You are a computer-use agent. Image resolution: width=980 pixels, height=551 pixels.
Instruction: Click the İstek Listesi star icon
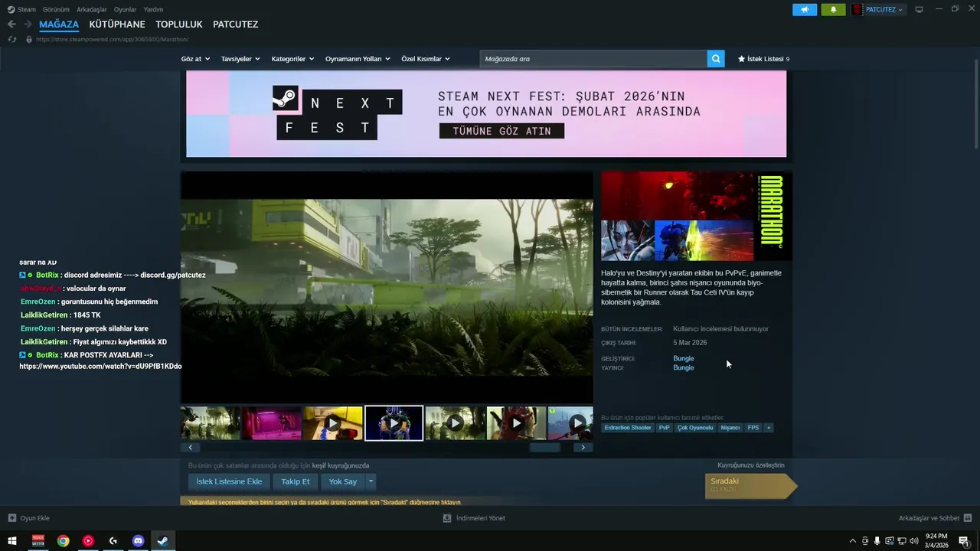point(741,59)
